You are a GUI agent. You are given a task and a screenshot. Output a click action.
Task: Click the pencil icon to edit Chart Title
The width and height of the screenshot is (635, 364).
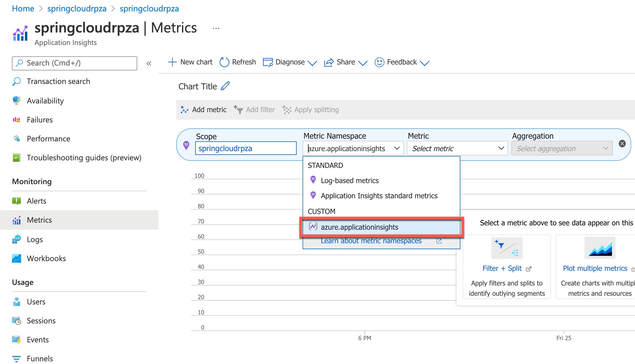pyautogui.click(x=225, y=86)
